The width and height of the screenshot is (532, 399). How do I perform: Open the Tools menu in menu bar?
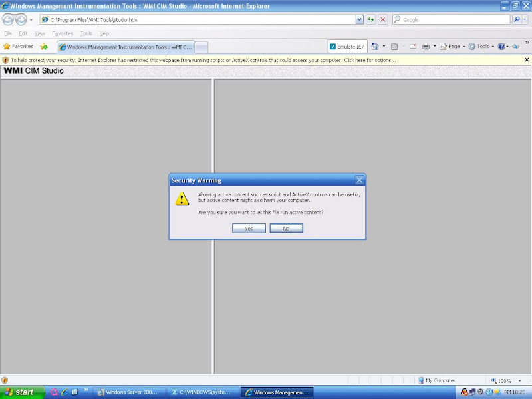(x=86, y=33)
